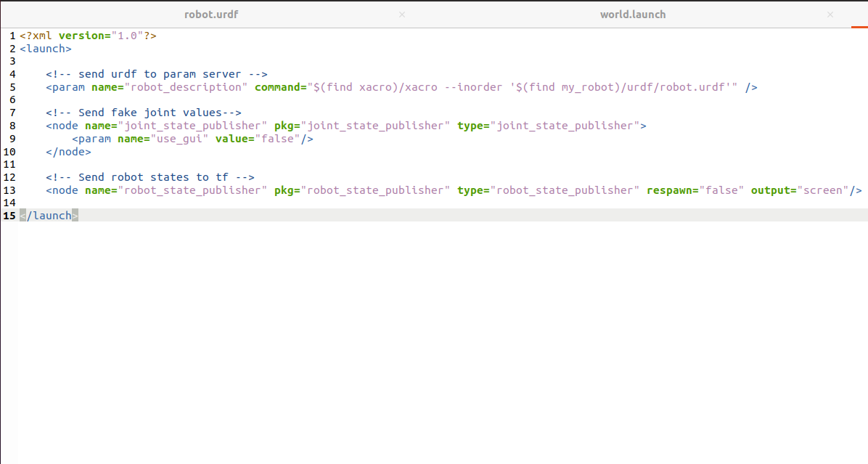The image size is (868, 464).
Task: Click name="joint_state_publisher" value on line 8
Action: point(192,126)
